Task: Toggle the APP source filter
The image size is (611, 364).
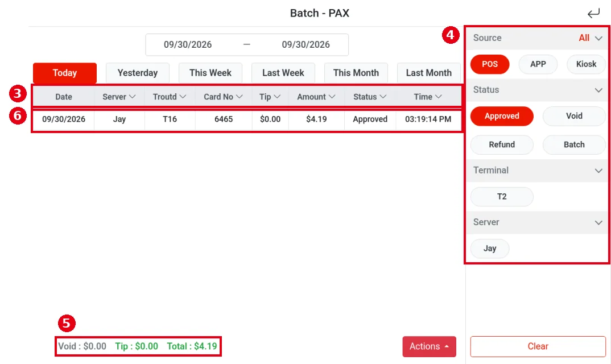Action: (538, 64)
